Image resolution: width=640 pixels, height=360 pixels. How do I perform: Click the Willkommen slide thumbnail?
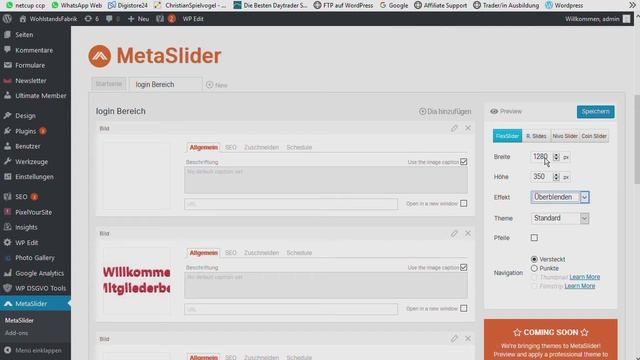[136, 280]
